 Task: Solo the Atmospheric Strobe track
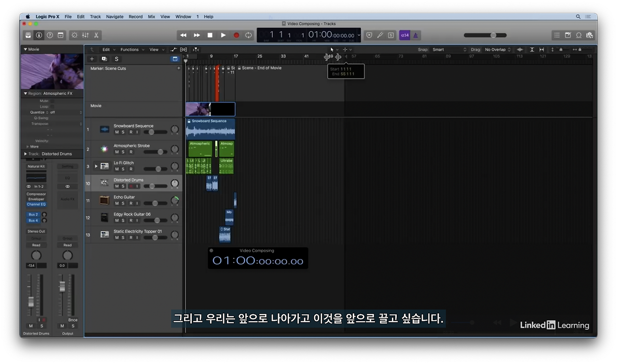(x=123, y=152)
